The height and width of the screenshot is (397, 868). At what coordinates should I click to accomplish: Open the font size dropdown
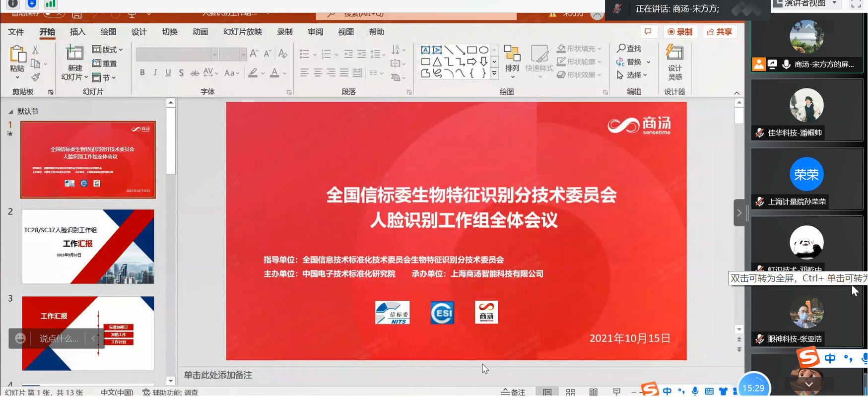pos(243,54)
